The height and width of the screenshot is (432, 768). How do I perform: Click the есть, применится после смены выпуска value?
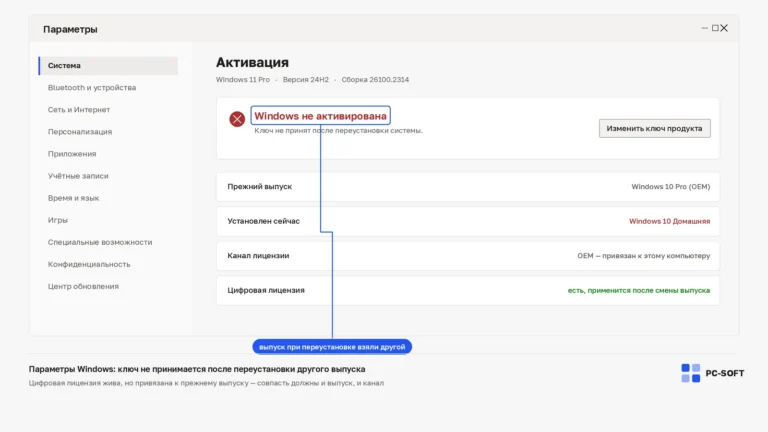639,290
